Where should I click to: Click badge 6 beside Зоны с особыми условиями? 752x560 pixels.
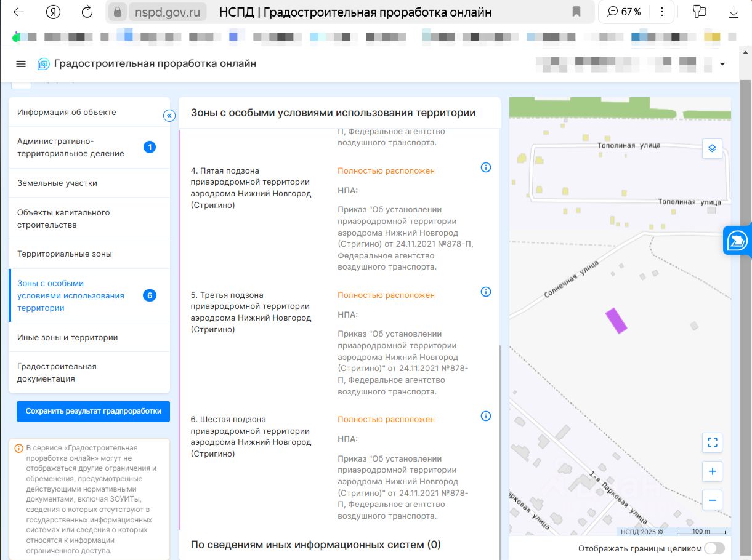click(149, 295)
